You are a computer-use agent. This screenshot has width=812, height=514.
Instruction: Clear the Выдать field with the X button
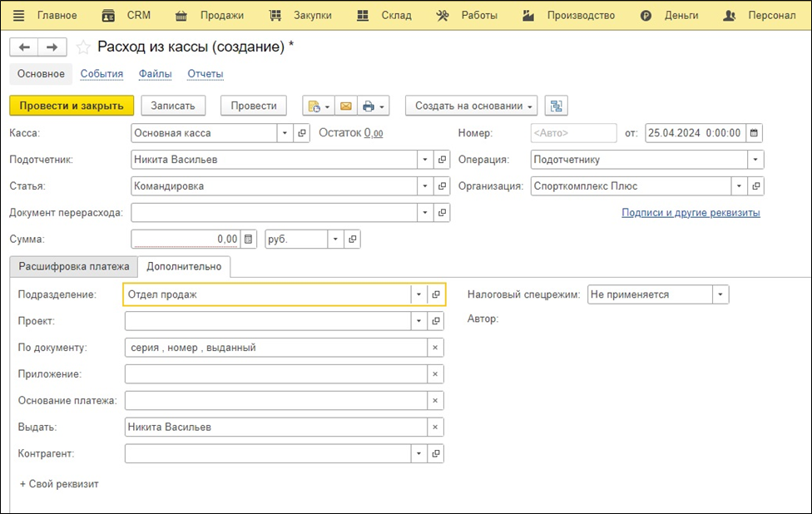[434, 428]
